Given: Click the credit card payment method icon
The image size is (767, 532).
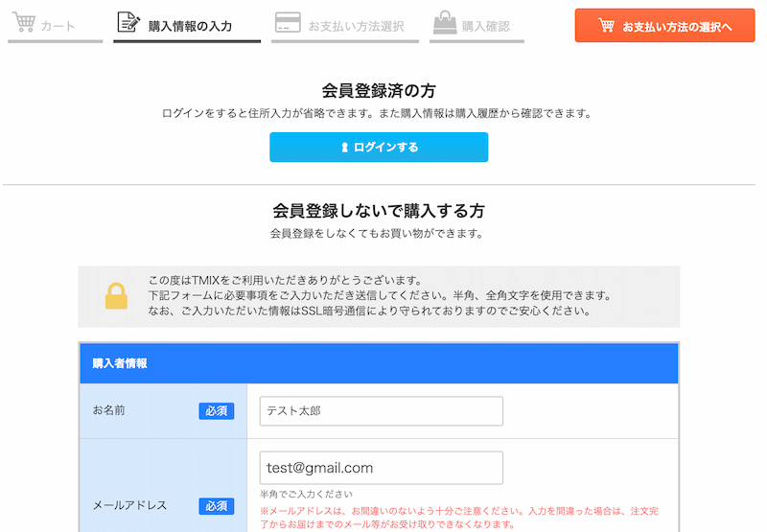Looking at the screenshot, I should (288, 22).
